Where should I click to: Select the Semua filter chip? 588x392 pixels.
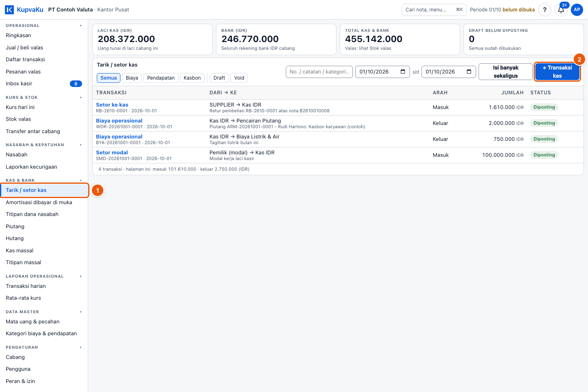(x=109, y=78)
